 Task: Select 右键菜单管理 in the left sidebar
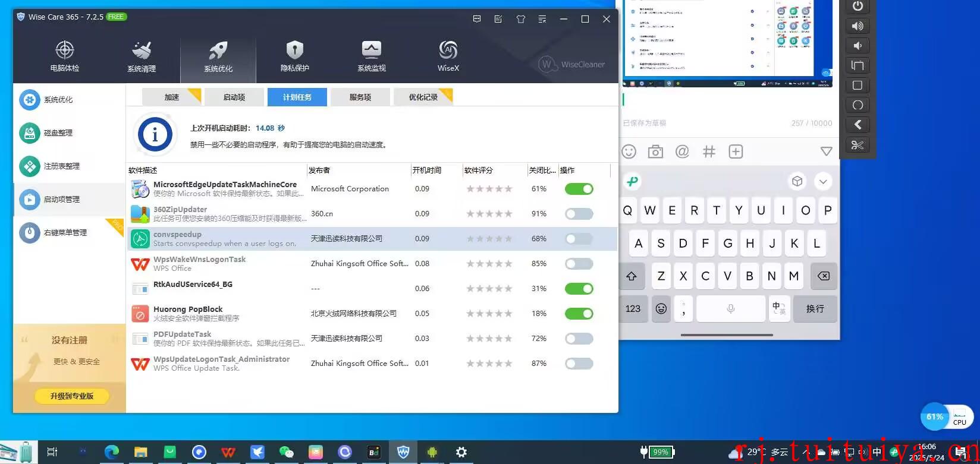(69, 233)
